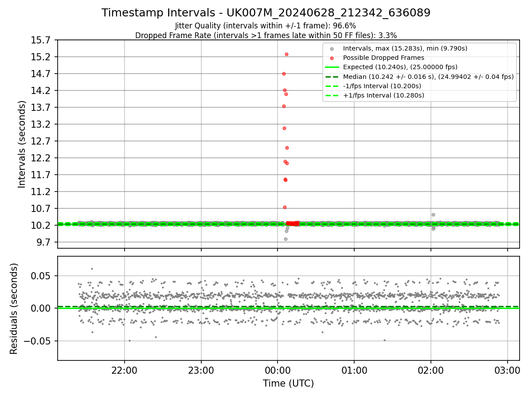Viewport: 532px width, 399px height.
Task: Click legend entry starting "Median (10.242 +/- 0.016 s)"
Action: click(428, 77)
